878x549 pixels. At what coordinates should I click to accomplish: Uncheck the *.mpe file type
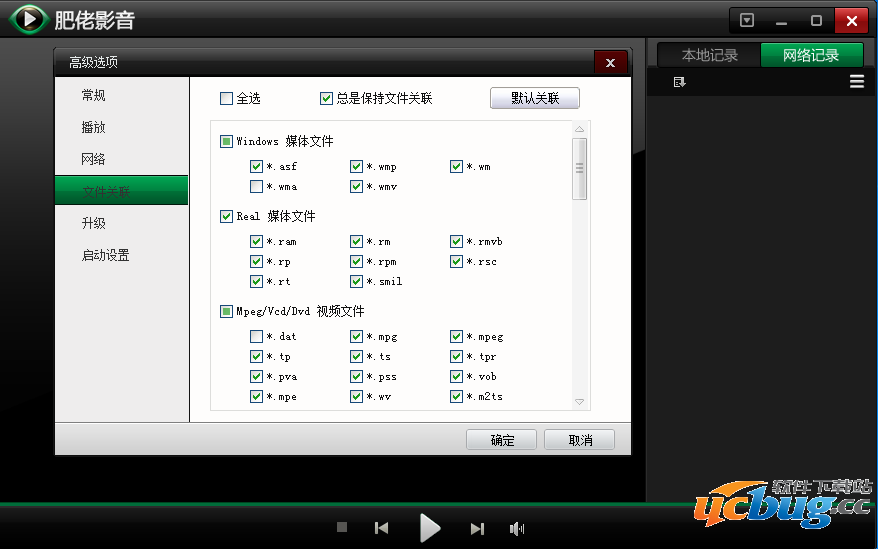pyautogui.click(x=256, y=397)
